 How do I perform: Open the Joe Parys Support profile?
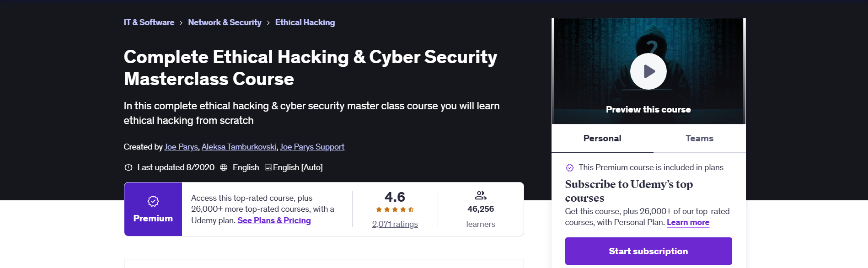[x=312, y=147]
